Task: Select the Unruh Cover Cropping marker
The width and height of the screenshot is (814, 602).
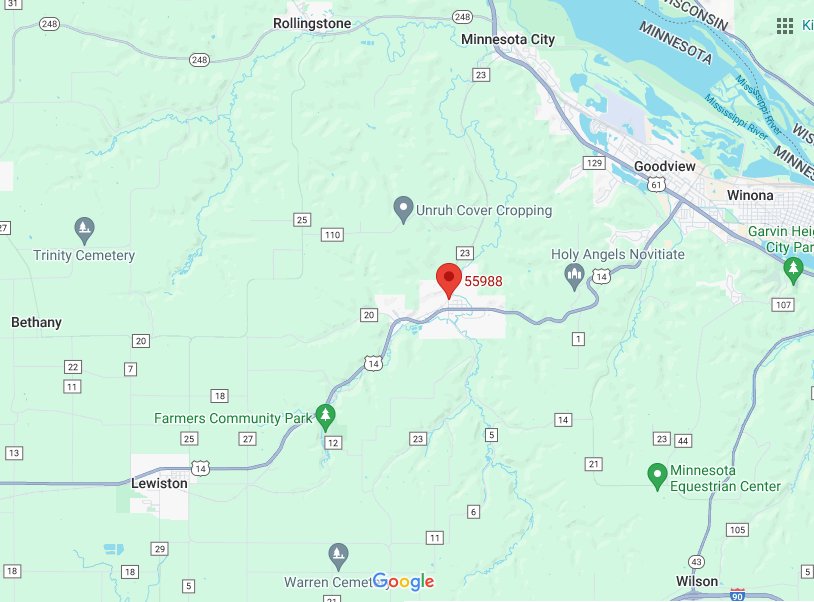Action: 403,210
